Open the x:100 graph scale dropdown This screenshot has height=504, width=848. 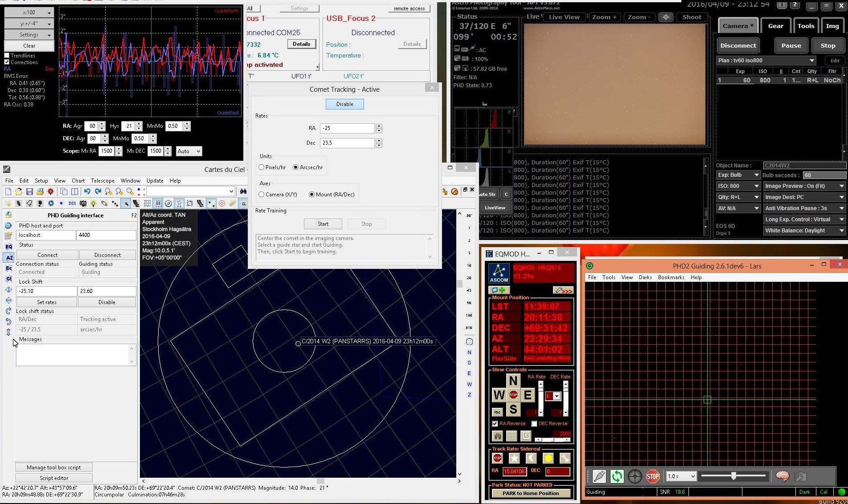tap(29, 12)
